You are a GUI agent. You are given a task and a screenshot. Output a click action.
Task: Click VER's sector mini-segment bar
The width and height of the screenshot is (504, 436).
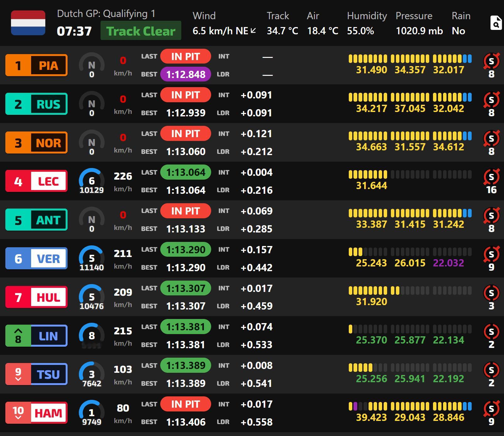coord(410,252)
